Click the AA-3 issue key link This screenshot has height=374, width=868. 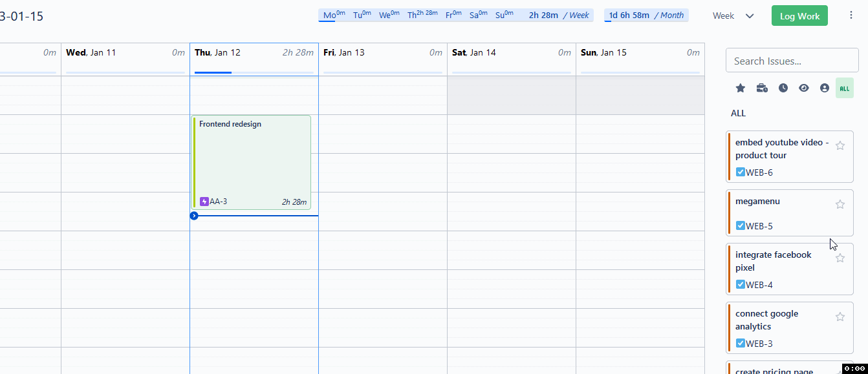[x=219, y=202]
